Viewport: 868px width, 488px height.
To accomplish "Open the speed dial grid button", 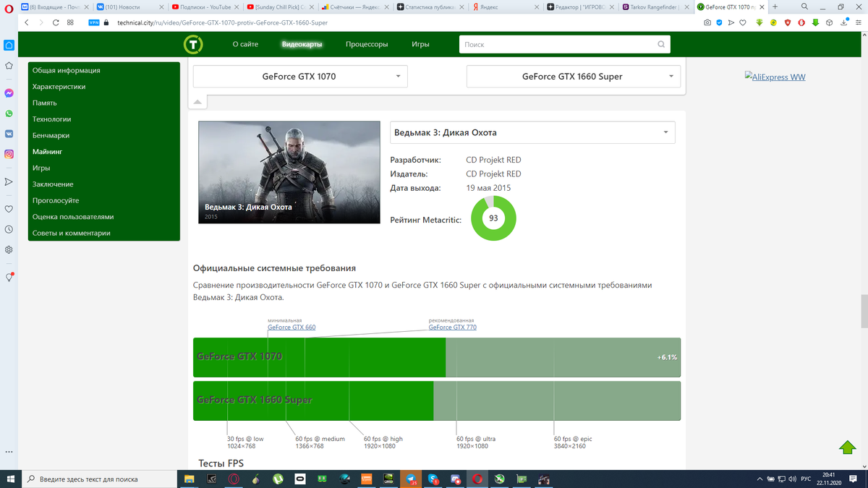I will click(70, 22).
